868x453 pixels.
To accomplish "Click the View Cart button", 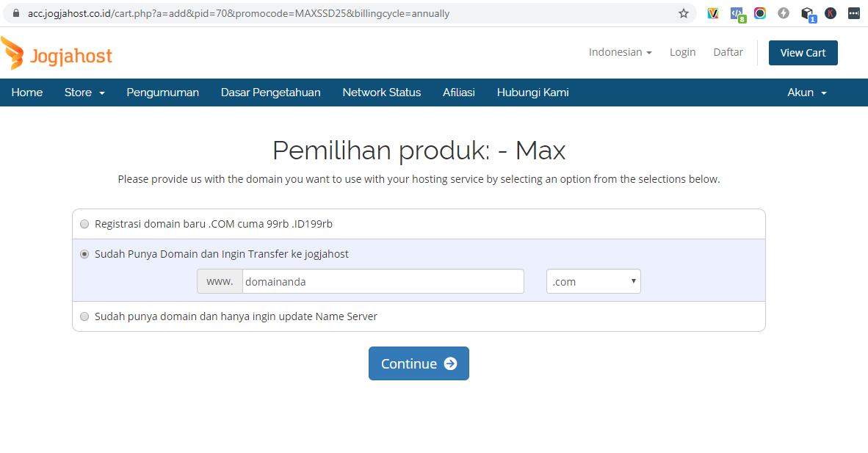I will click(x=803, y=52).
